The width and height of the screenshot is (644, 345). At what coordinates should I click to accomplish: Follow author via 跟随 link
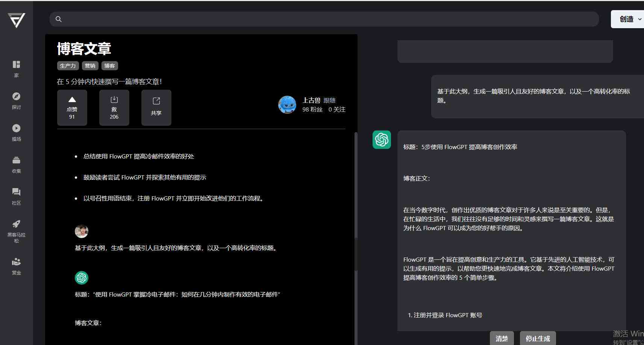(x=330, y=100)
